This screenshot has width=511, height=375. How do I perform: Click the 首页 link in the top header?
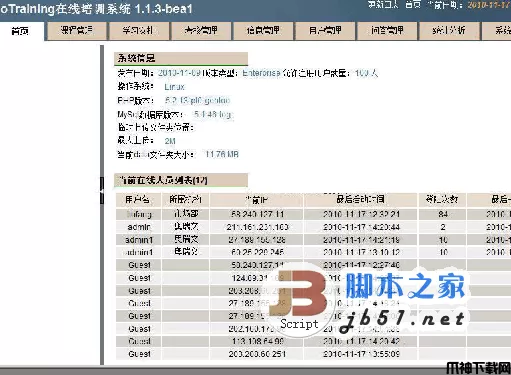click(x=413, y=5)
